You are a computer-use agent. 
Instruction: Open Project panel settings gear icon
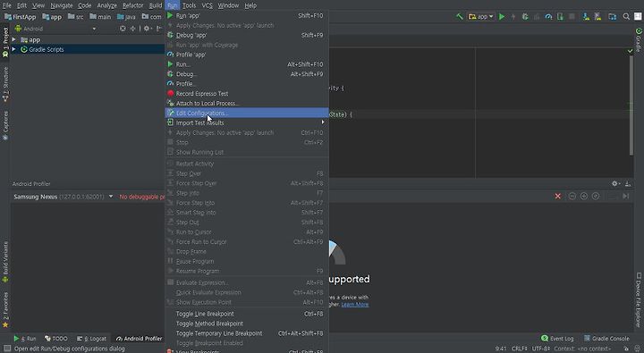click(147, 29)
